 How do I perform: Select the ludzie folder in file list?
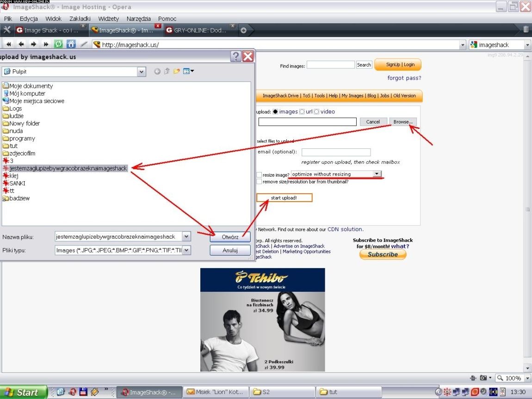(x=16, y=116)
